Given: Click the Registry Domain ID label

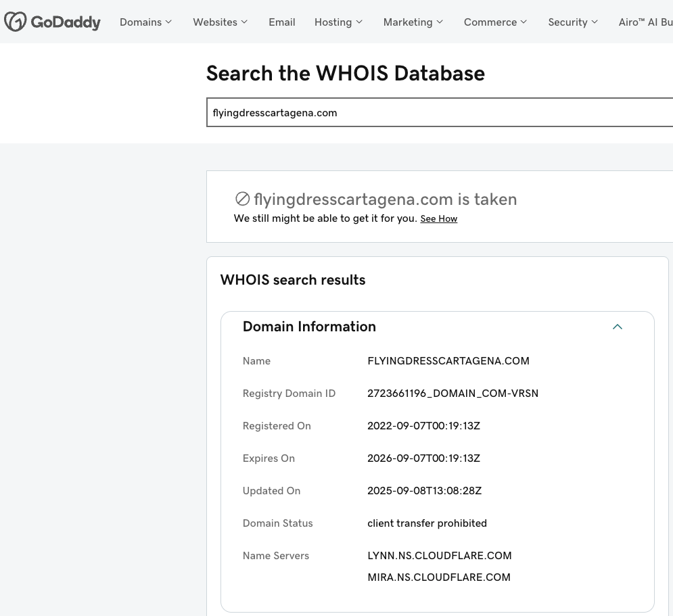Looking at the screenshot, I should 289,394.
